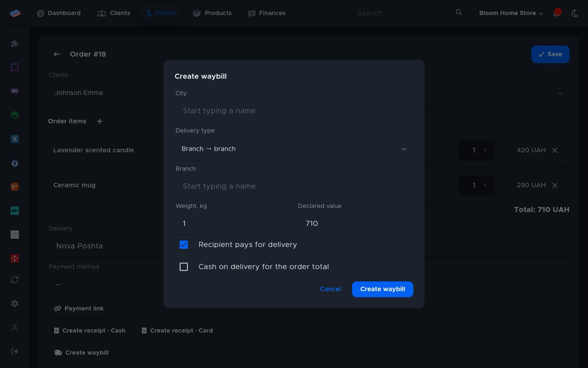Open the Nova Poshta delivery dropdown
Image resolution: width=588 pixels, height=368 pixels.
(309, 246)
